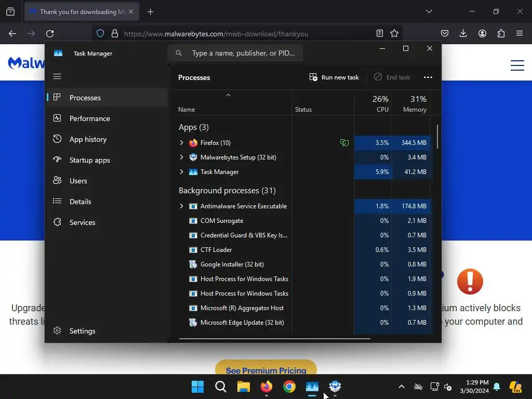The image size is (532, 399).
Task: Expand the Firefox (10) process group
Action: (x=181, y=142)
